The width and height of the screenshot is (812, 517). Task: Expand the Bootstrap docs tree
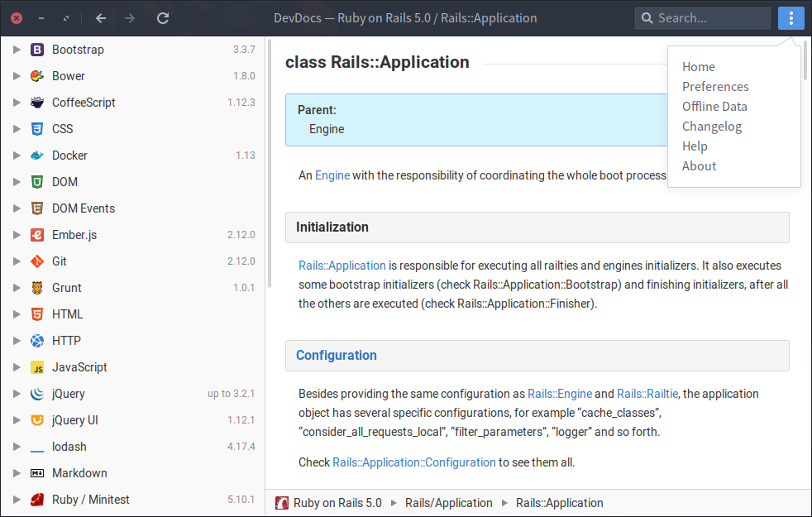(x=17, y=50)
